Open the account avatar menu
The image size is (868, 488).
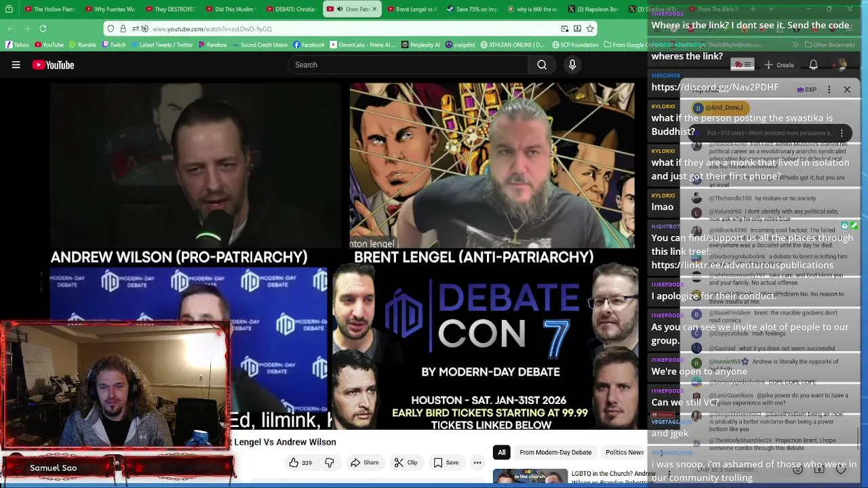[x=841, y=65]
